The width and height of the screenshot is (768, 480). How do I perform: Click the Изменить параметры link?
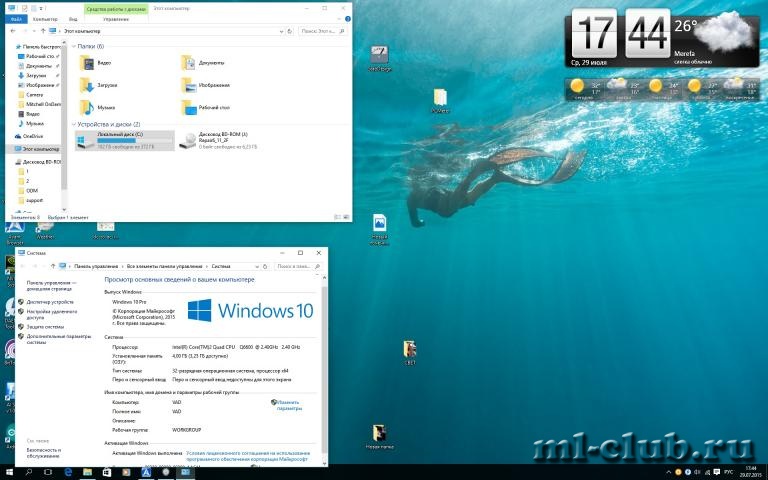click(x=288, y=405)
